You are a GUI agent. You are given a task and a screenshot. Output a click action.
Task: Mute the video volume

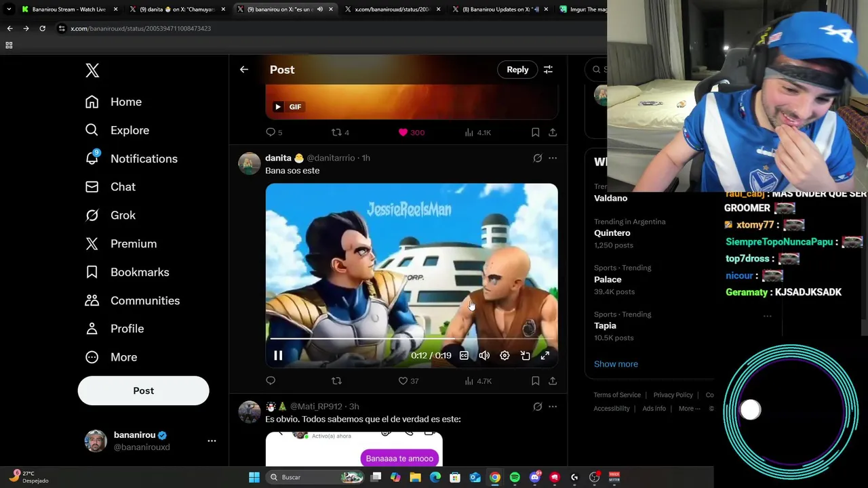484,356
